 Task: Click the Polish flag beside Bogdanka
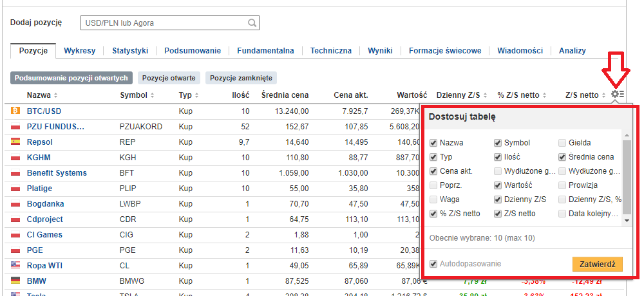pos(15,204)
